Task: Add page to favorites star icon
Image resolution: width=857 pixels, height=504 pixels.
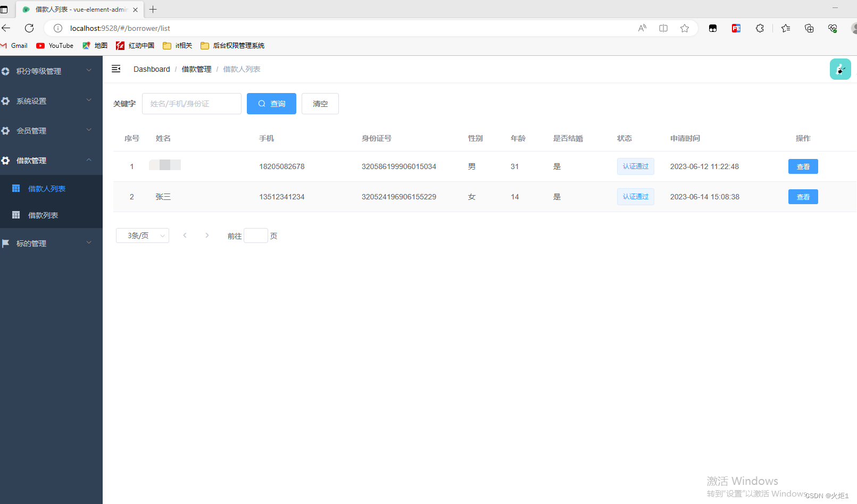Action: [x=685, y=28]
